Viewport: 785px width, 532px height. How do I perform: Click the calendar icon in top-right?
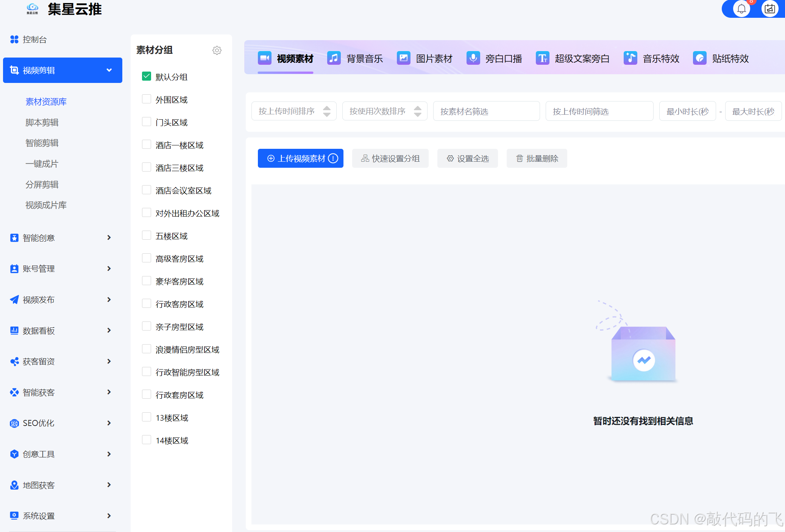coord(769,9)
